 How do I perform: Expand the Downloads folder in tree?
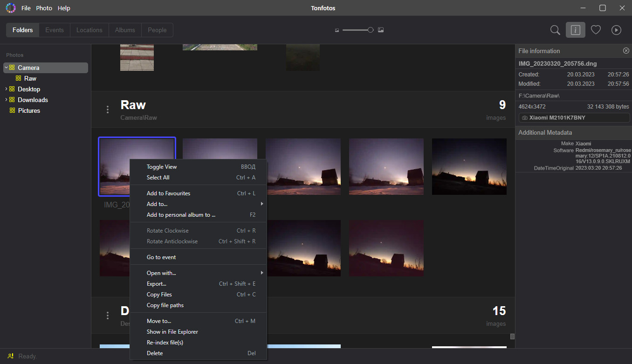(x=6, y=100)
